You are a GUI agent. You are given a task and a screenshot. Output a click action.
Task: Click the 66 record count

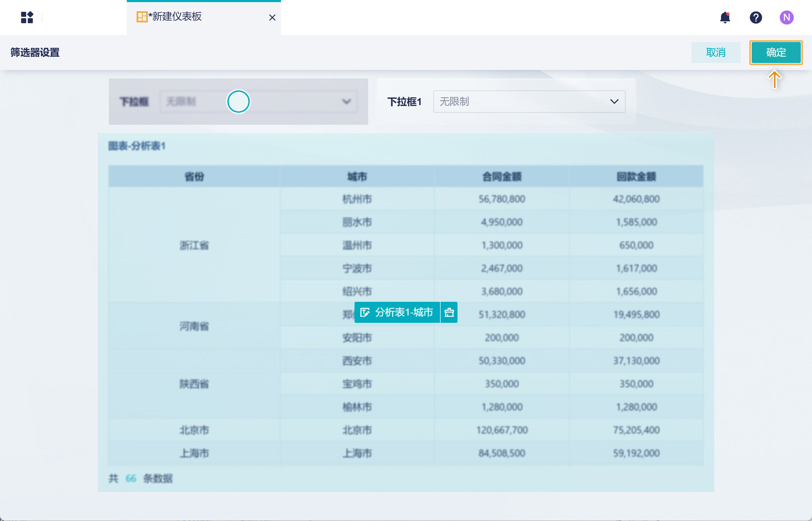point(131,478)
